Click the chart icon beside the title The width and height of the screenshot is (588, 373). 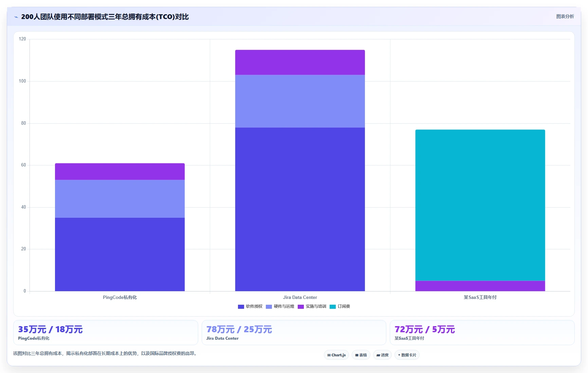point(16,17)
